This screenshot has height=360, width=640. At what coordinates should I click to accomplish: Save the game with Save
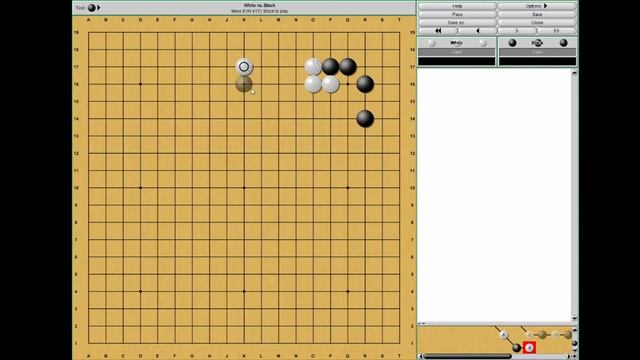(537, 14)
